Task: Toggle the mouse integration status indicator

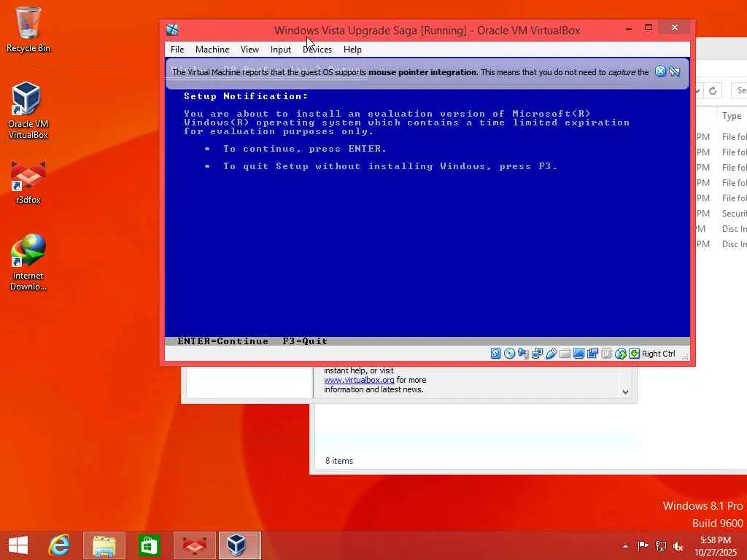Action: (x=620, y=354)
